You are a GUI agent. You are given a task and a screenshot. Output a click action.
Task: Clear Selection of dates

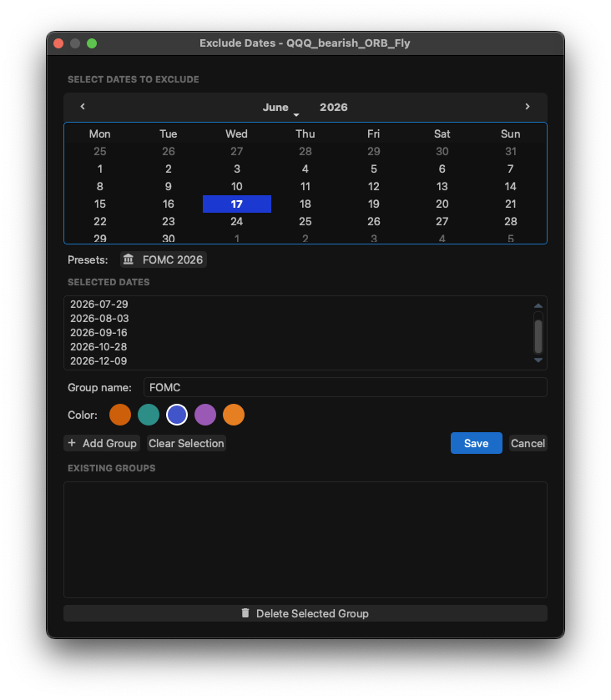click(x=186, y=443)
